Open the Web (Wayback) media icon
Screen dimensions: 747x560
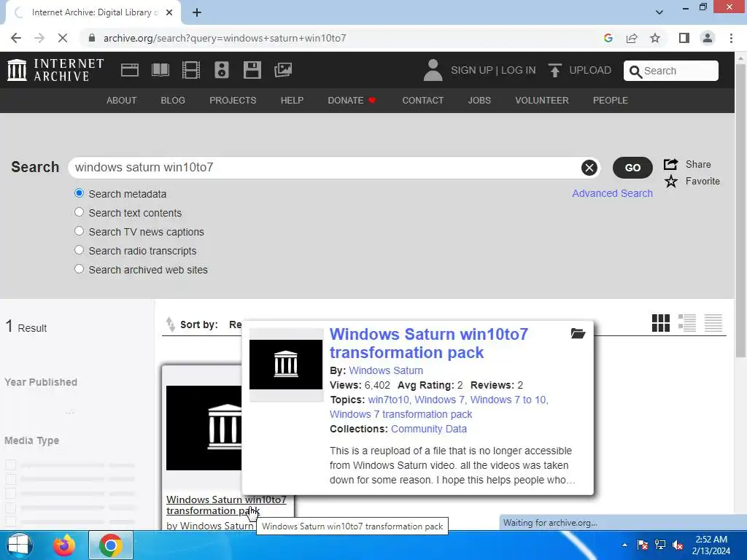point(130,70)
